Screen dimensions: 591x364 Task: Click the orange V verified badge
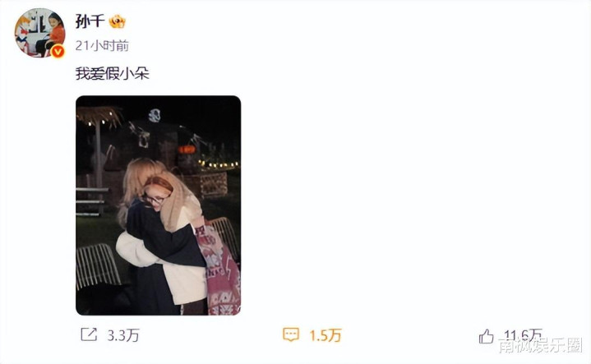click(58, 51)
